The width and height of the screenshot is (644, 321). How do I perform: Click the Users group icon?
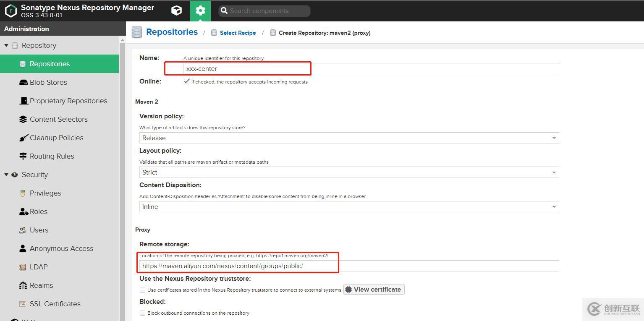coord(23,230)
